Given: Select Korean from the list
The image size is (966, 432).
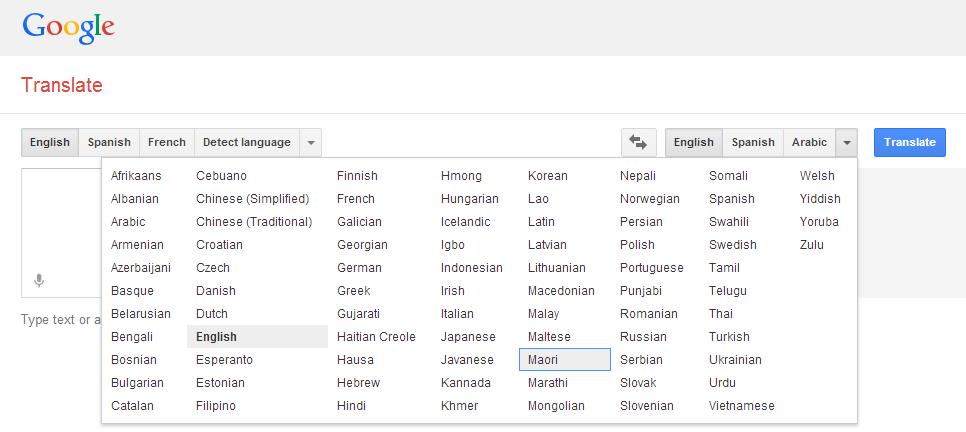Looking at the screenshot, I should (x=548, y=176).
